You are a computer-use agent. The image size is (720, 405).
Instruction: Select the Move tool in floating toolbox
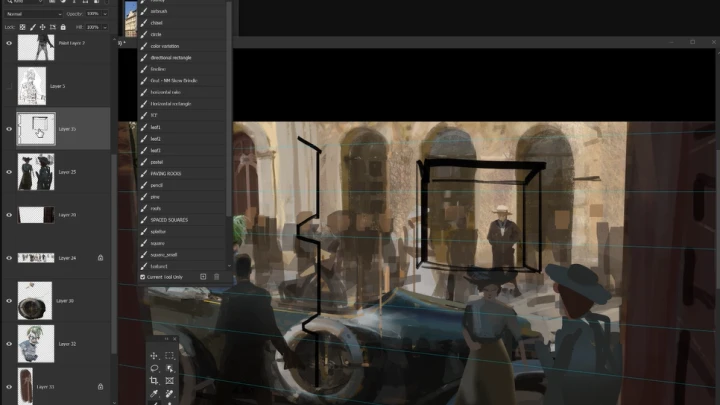[154, 356]
